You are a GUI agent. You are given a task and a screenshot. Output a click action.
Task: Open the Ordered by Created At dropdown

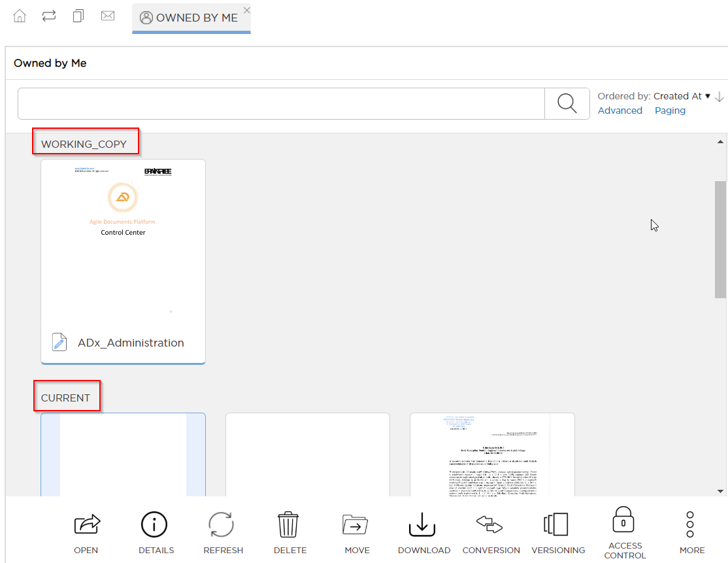681,96
